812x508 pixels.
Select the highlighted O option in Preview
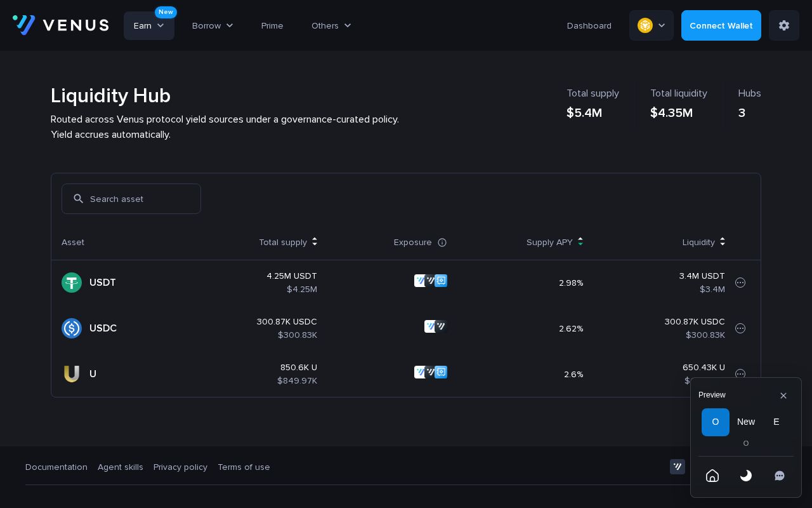click(x=716, y=422)
